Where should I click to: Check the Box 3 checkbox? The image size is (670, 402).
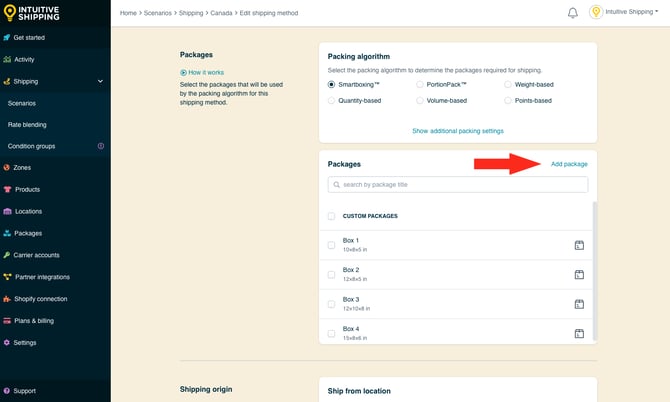(x=331, y=304)
